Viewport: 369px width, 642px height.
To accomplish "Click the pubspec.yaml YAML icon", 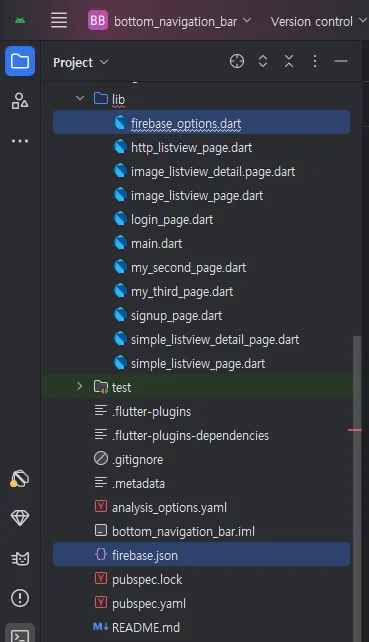I will point(101,602).
